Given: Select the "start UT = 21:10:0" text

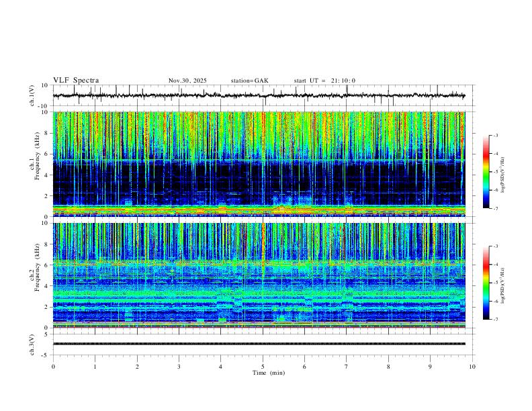Looking at the screenshot, I should [324, 81].
